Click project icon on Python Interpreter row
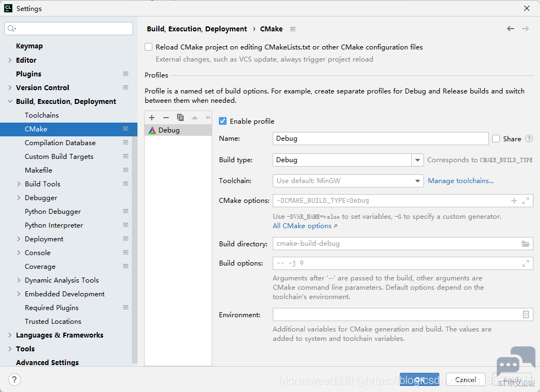The width and height of the screenshot is (540, 392). pos(126,225)
